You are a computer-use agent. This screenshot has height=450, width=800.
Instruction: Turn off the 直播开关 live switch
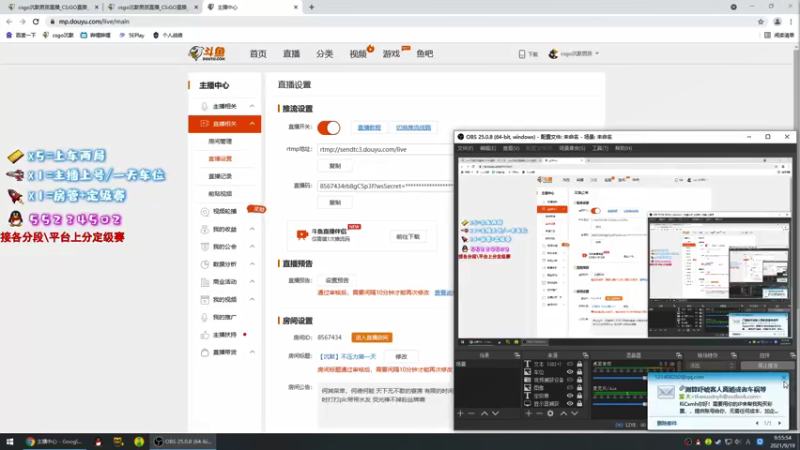point(329,128)
